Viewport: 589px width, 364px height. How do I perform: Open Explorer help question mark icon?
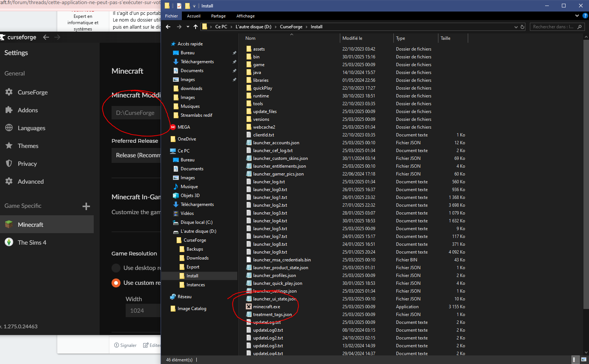(585, 16)
